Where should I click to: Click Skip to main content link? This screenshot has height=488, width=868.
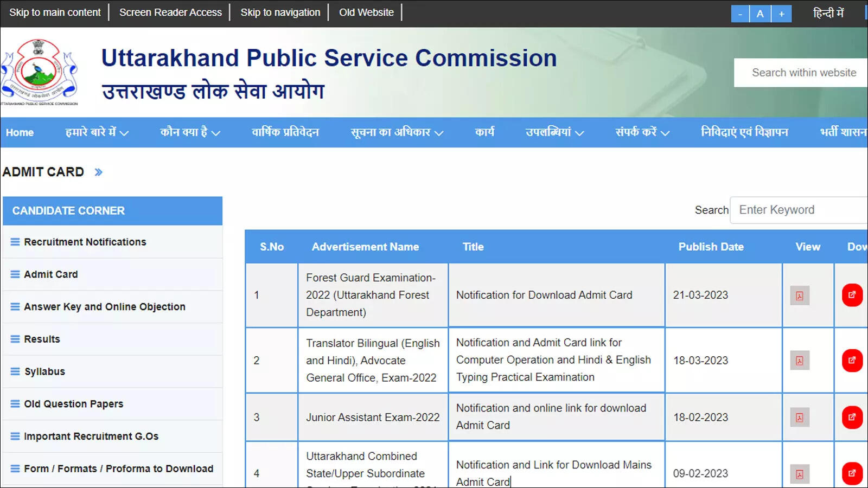click(x=55, y=12)
